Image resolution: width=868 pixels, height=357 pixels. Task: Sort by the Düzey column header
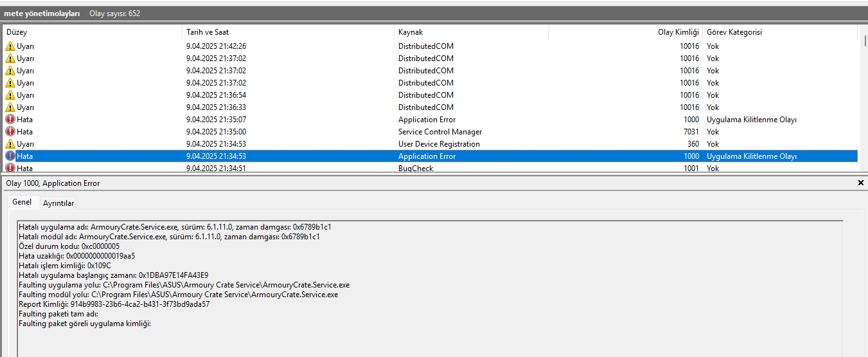[x=92, y=32]
